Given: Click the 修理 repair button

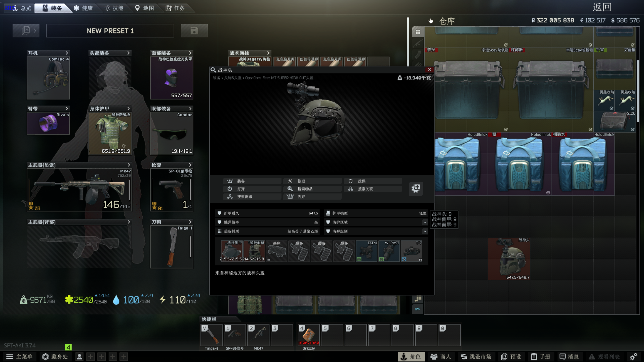Looking at the screenshot, I should [312, 181].
